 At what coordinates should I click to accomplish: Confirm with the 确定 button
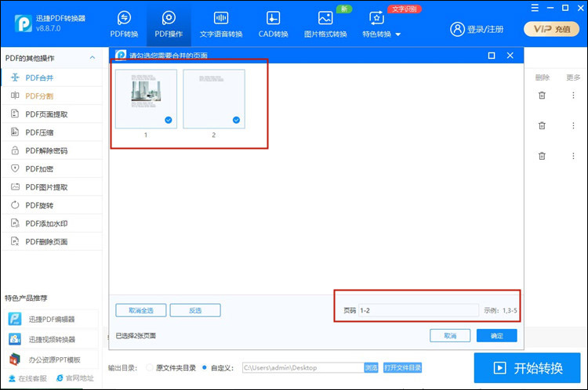click(x=497, y=336)
